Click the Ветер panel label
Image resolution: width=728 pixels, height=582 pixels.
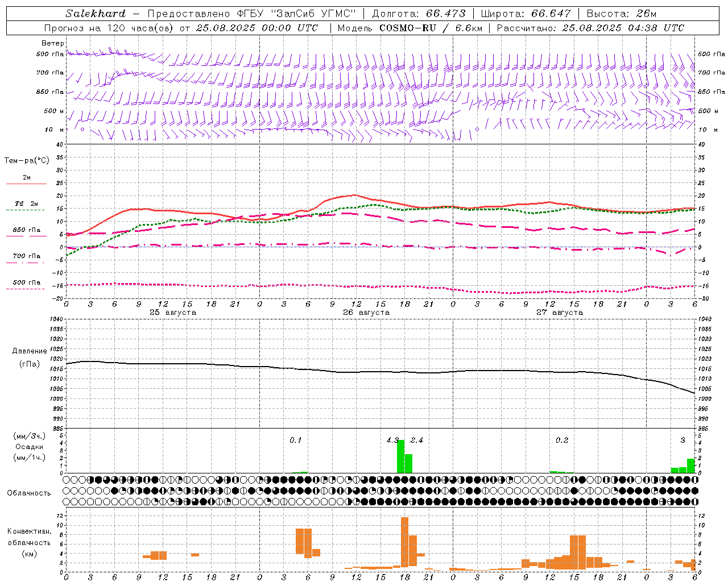click(52, 43)
